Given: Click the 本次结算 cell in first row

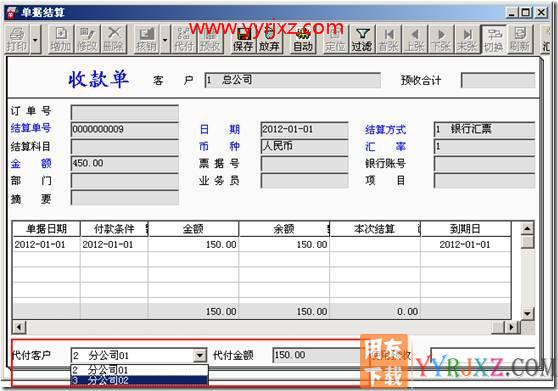Looking at the screenshot, I should 375,244.
